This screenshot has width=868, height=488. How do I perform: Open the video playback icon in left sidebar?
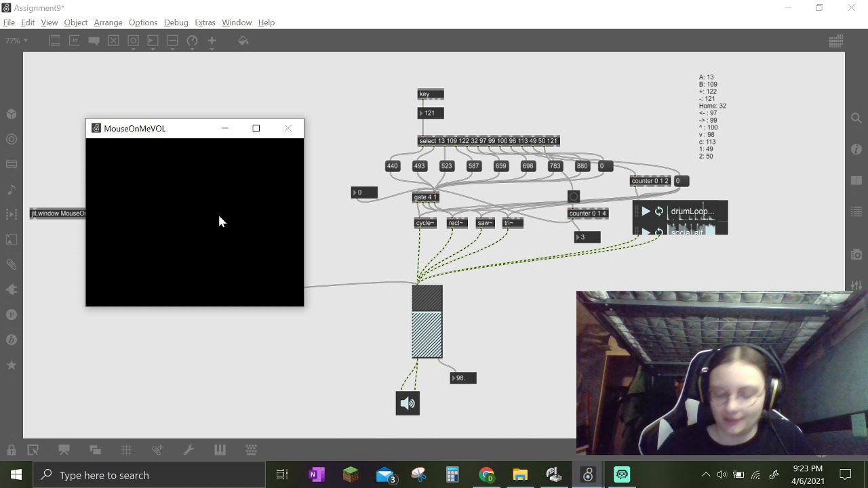(12, 214)
